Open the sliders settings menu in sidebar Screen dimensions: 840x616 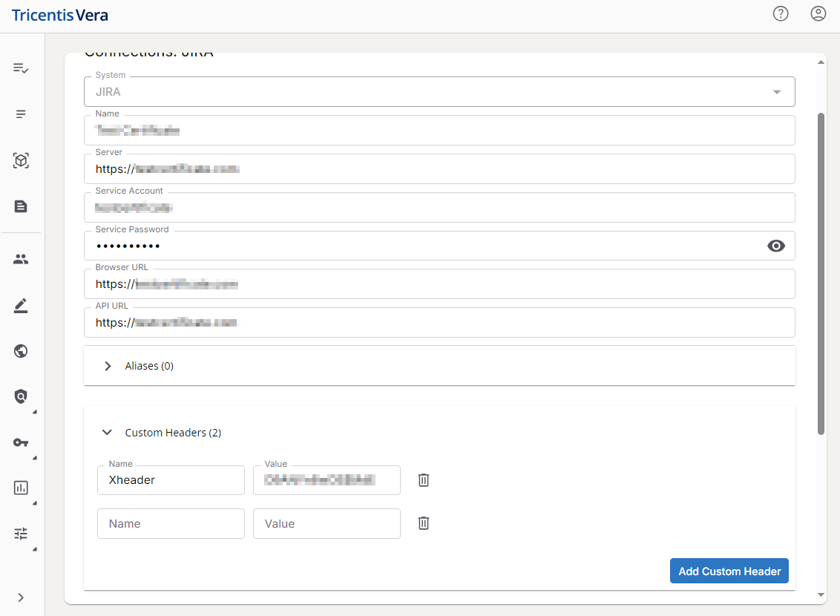pyautogui.click(x=21, y=534)
